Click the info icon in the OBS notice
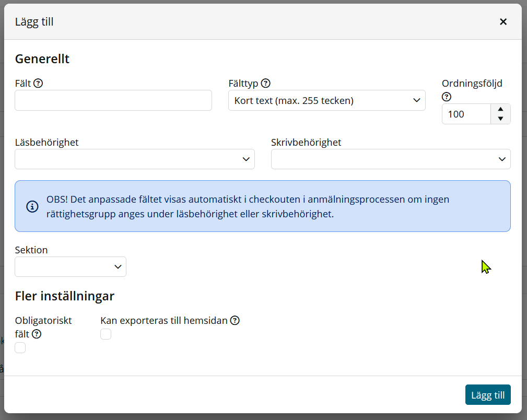This screenshot has height=420, width=527. 32,206
